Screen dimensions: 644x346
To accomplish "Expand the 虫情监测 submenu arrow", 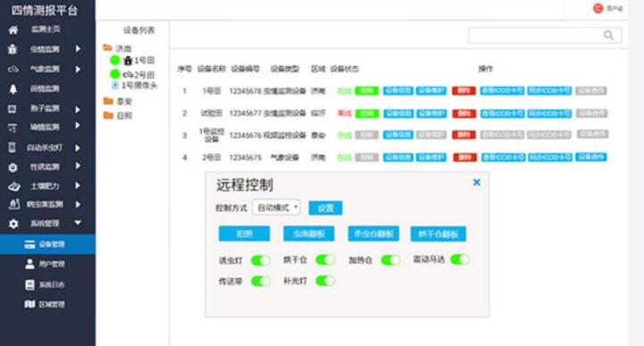I will click(x=78, y=49).
